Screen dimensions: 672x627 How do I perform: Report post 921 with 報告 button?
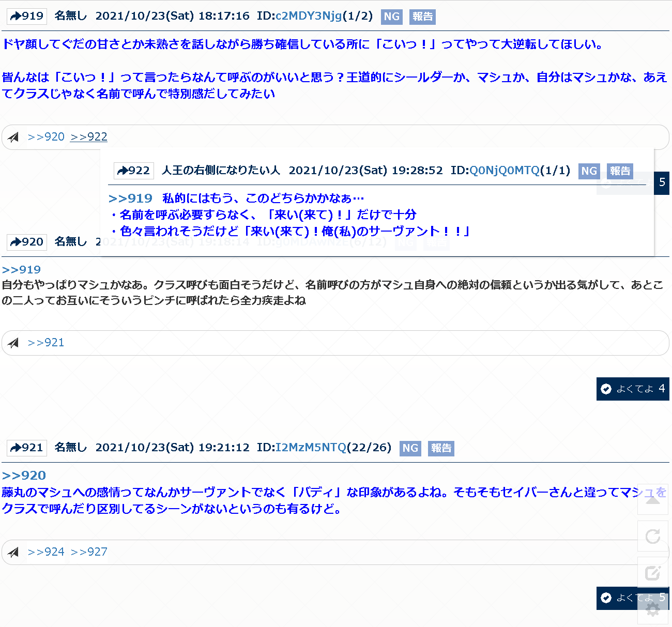click(x=441, y=448)
